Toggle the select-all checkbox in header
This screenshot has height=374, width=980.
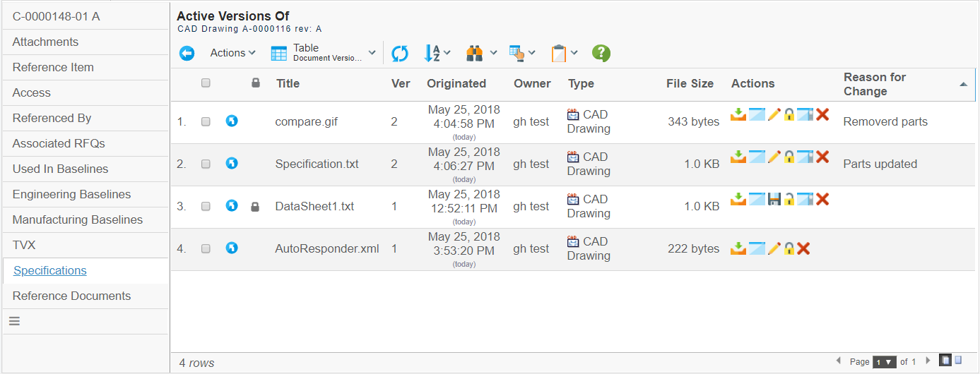pos(206,83)
